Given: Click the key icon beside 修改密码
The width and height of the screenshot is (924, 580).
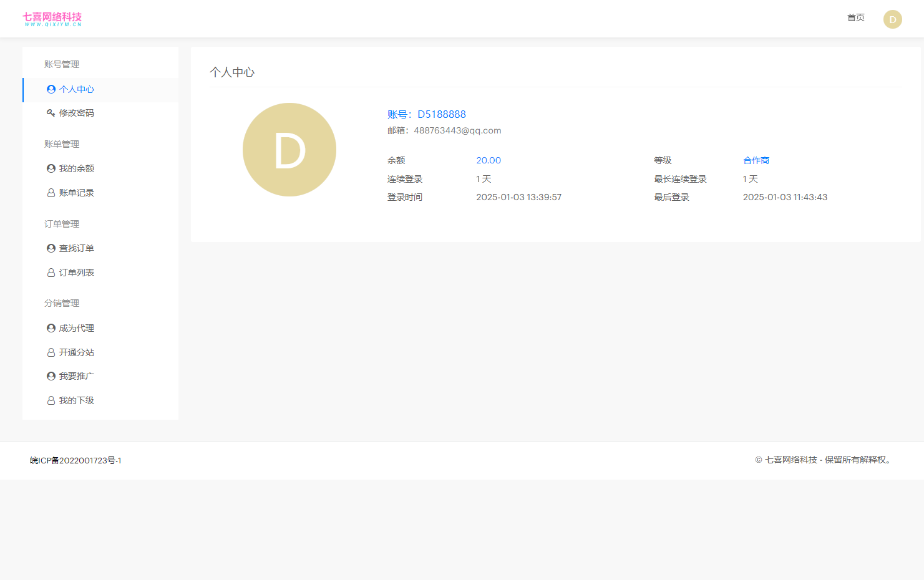Looking at the screenshot, I should tap(51, 113).
